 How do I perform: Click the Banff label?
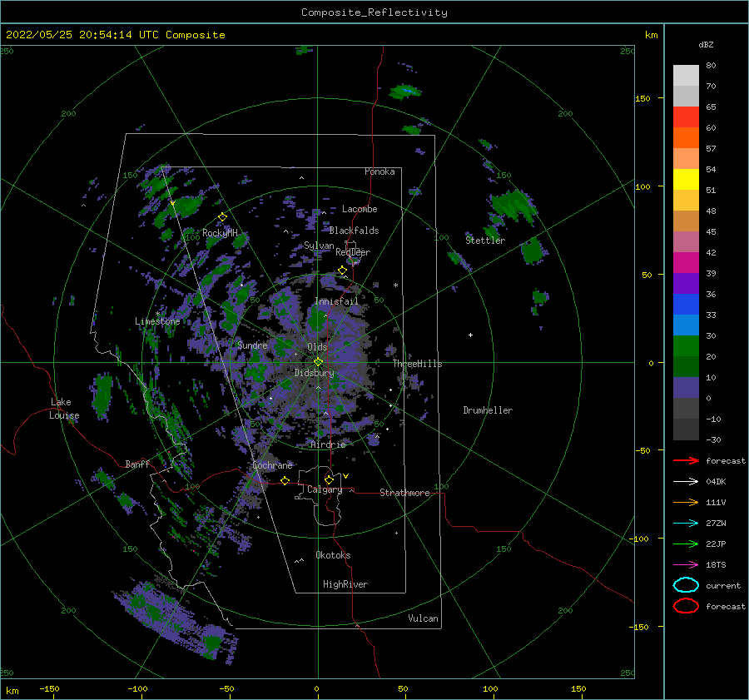coord(137,464)
